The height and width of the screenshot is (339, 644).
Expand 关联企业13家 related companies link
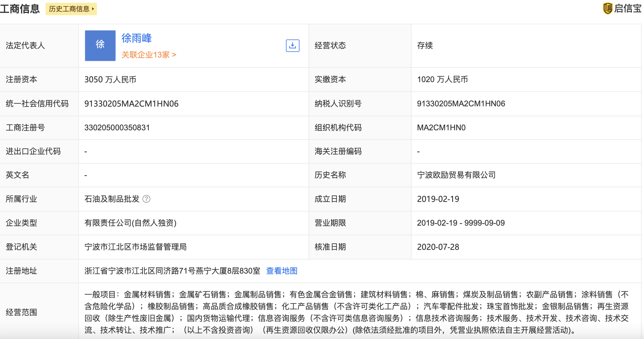click(149, 55)
